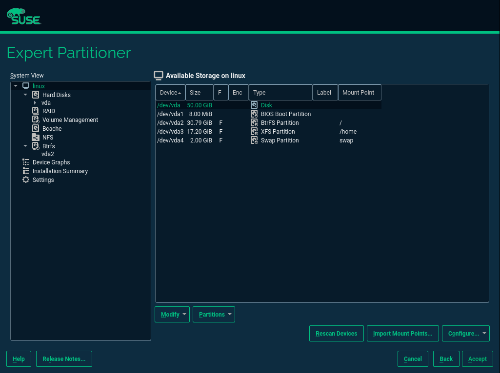This screenshot has width=500, height=373.
Task: Select Hard Disks tree item
Action: [x=56, y=95]
